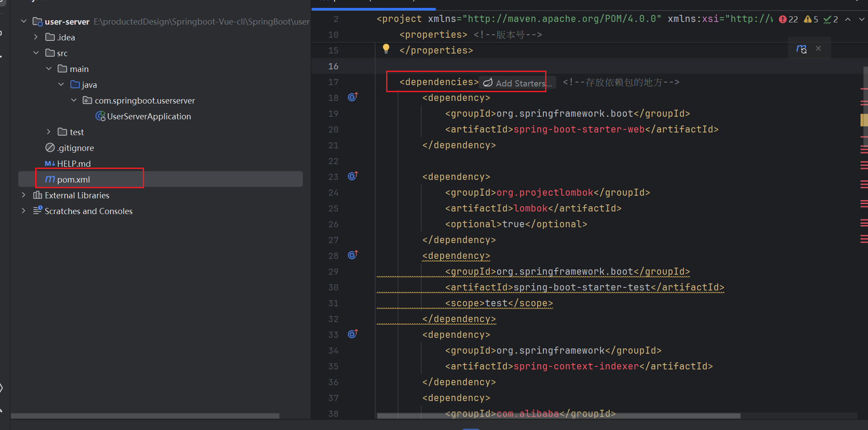
Task: Click the yellow lightbulb quick-fix icon
Action: (x=386, y=49)
